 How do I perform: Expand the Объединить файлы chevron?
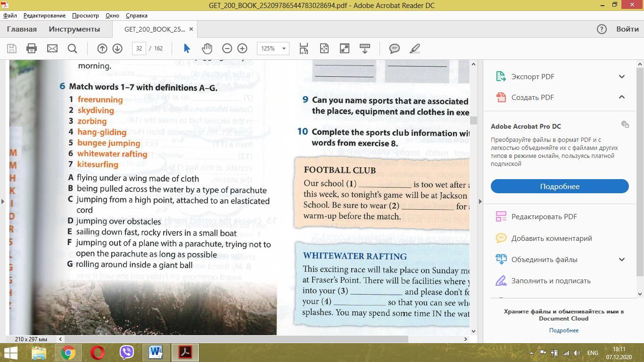pos(621,259)
